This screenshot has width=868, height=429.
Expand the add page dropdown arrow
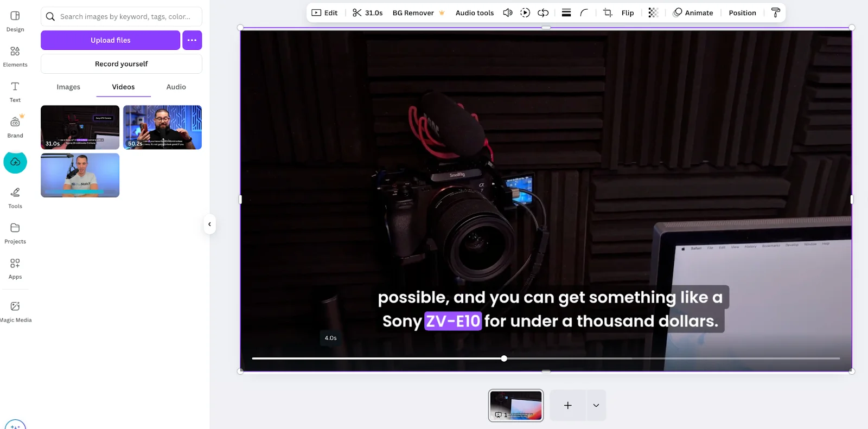pos(596,405)
